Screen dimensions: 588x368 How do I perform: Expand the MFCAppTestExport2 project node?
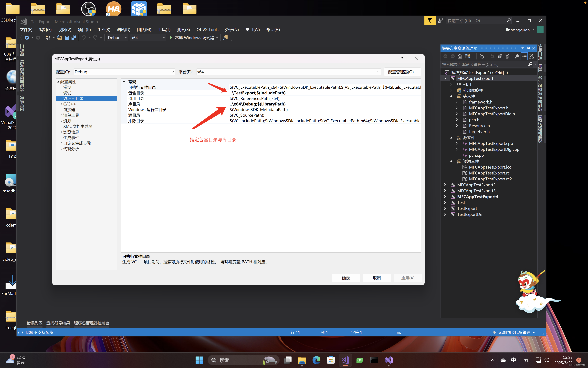tap(445, 185)
